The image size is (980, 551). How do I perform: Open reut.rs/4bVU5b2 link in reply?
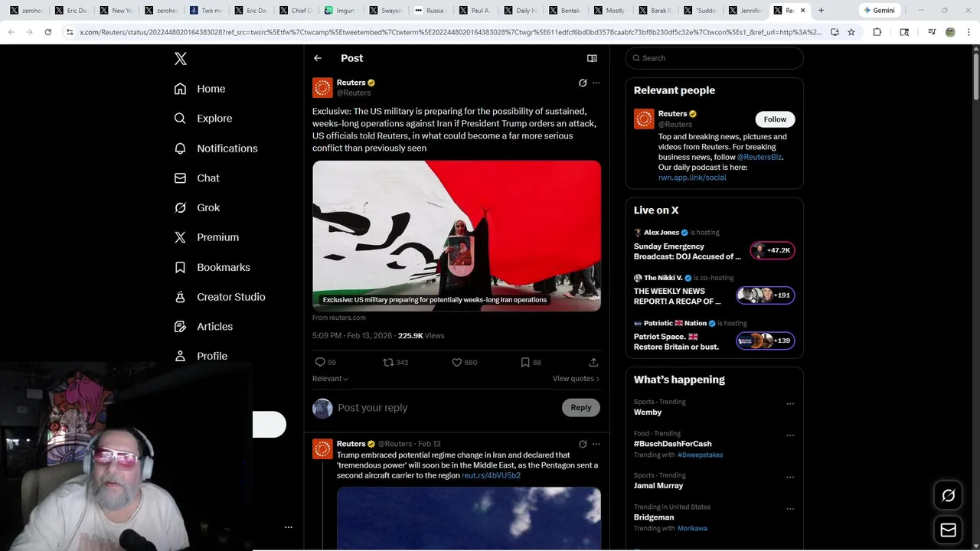pos(491,475)
